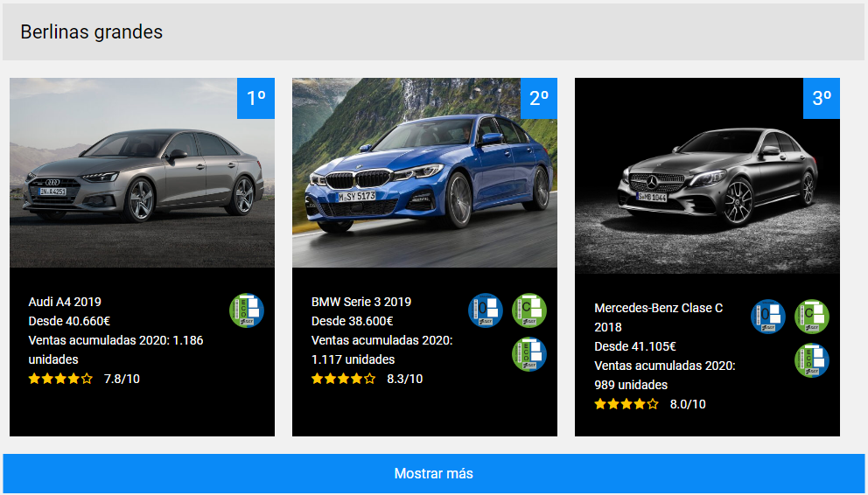Click the ECO emissions badge on Audi A4 card
This screenshot has width=868, height=495.
tap(247, 310)
